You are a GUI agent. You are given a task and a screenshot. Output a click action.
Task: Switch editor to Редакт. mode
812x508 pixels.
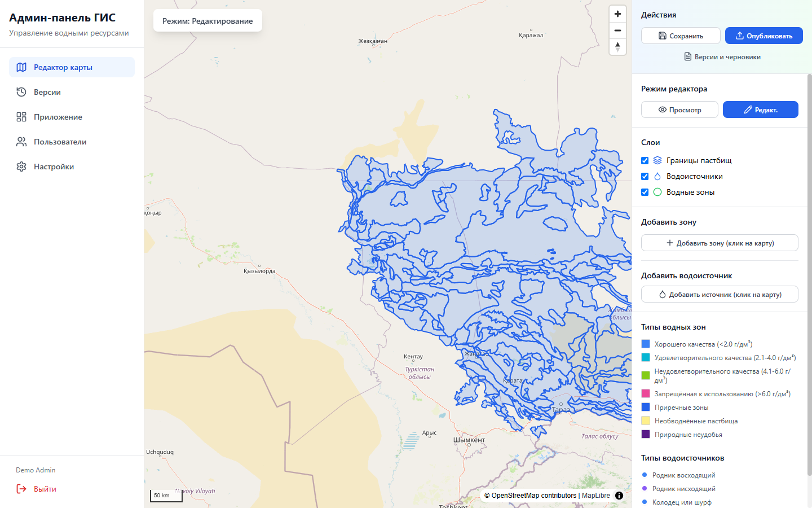tap(761, 110)
